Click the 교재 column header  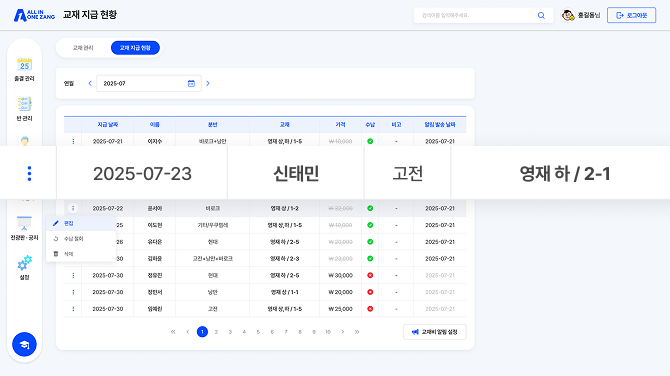click(x=285, y=125)
